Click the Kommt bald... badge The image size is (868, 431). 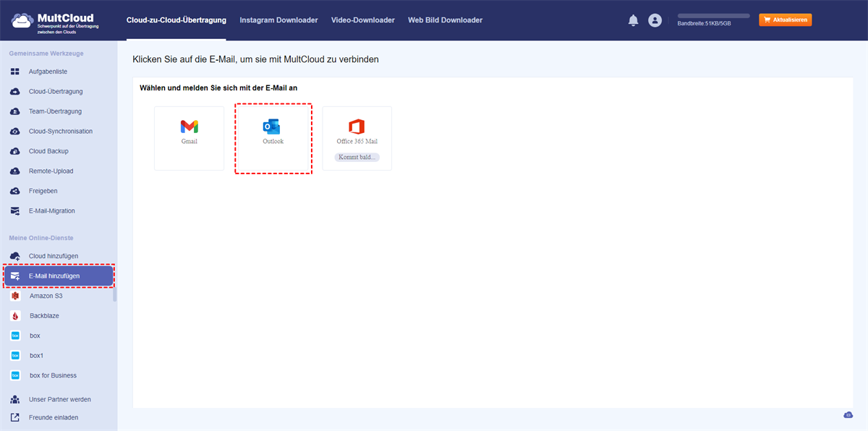357,157
